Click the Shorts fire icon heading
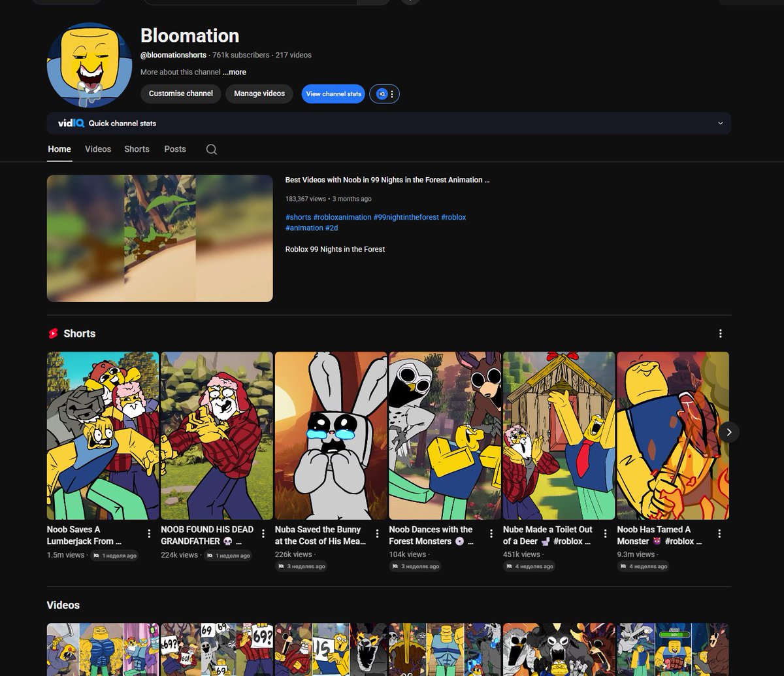 53,333
